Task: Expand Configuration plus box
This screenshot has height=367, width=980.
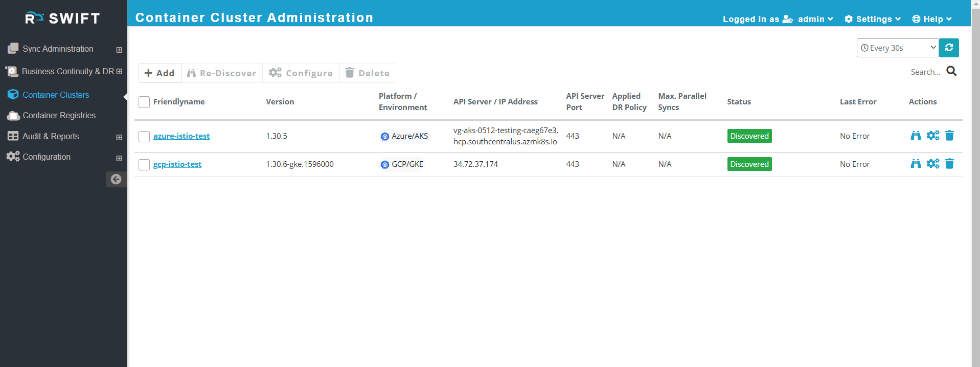Action: (x=119, y=158)
